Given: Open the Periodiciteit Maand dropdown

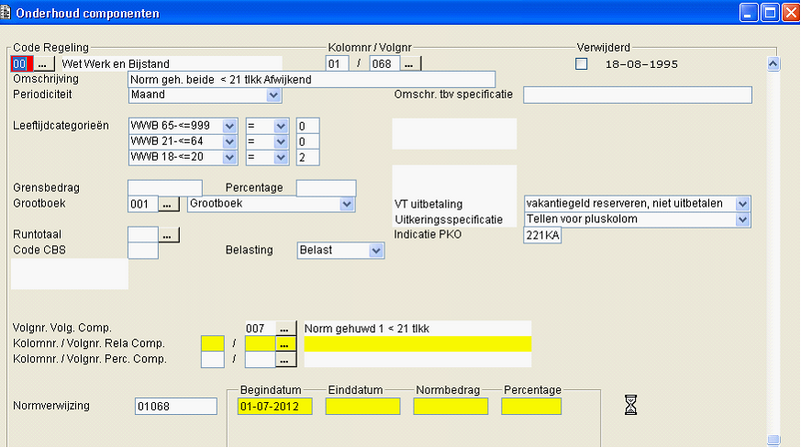Looking at the screenshot, I should coord(273,95).
